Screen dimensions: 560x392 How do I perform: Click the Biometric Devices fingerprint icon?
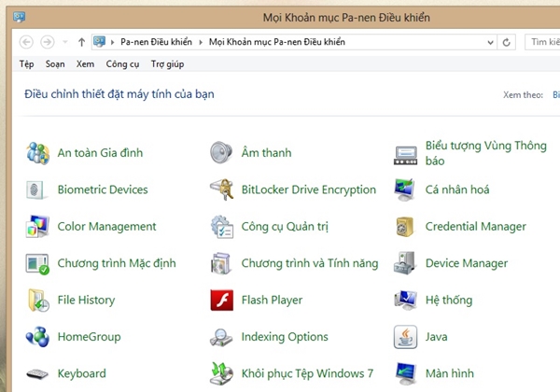[35, 189]
